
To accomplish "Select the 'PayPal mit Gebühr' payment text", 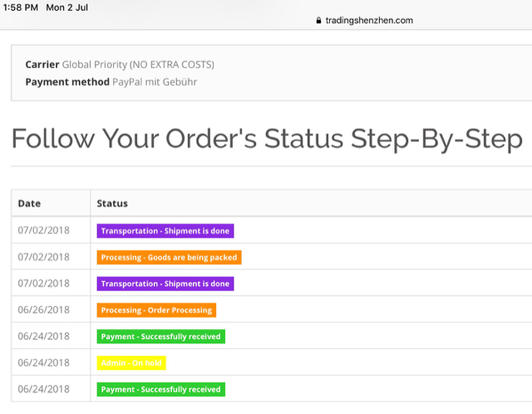I will point(155,81).
